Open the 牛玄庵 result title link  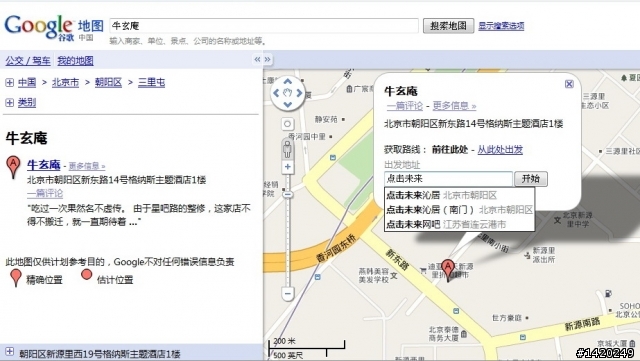coord(44,165)
